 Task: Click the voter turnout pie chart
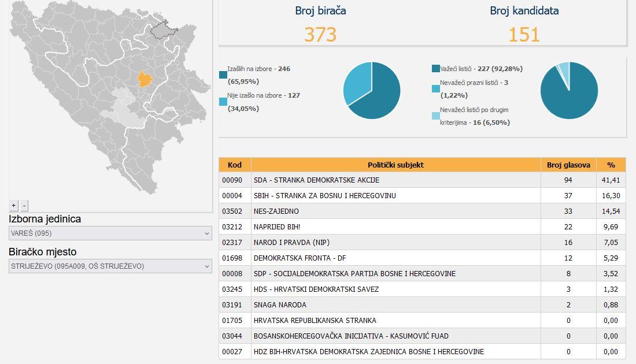(x=372, y=90)
